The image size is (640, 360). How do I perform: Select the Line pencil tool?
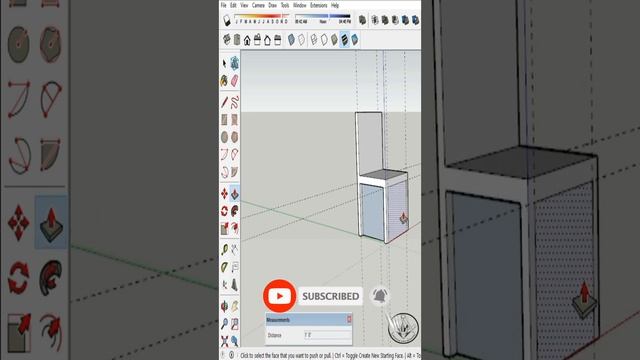pos(224,102)
